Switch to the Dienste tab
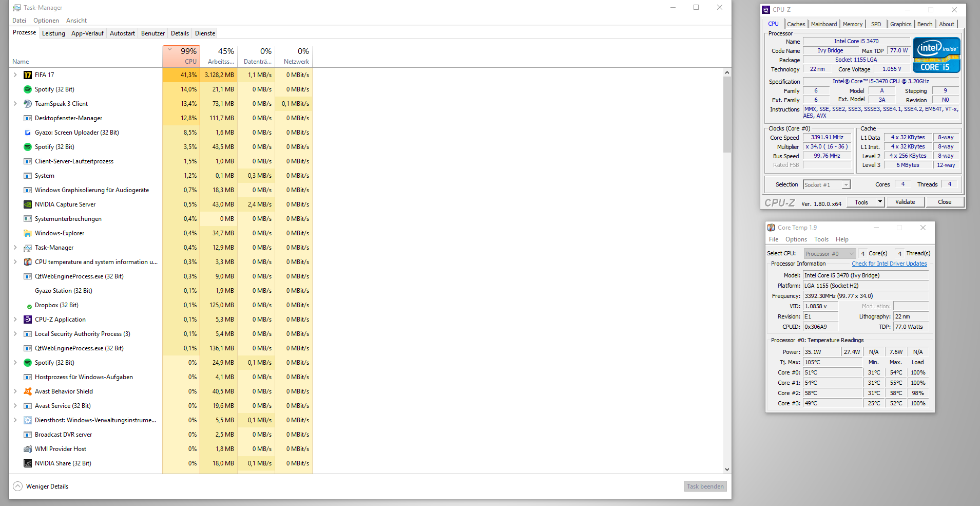This screenshot has height=506, width=980. click(205, 33)
